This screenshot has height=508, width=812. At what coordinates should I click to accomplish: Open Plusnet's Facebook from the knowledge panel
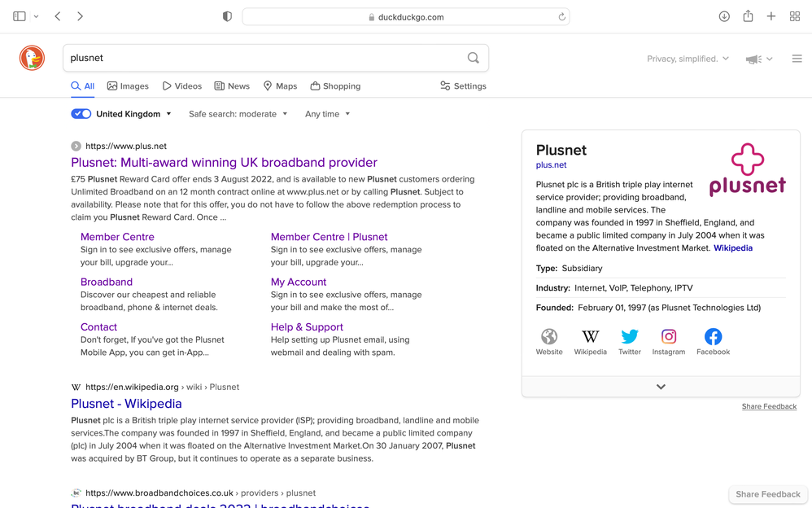[x=713, y=337]
